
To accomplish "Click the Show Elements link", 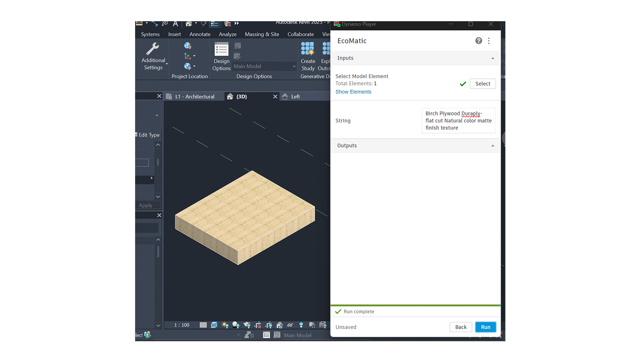I will point(353,92).
